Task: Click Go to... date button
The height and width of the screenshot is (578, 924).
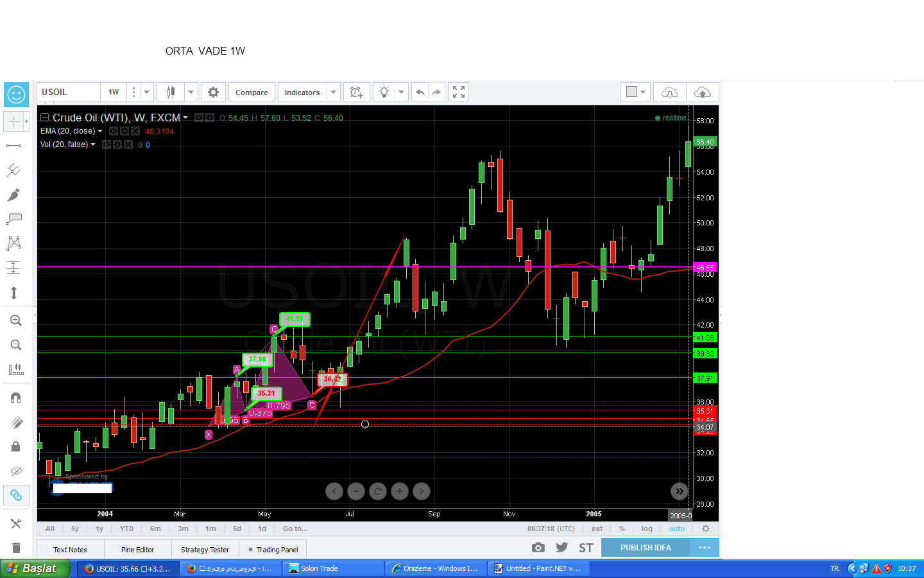Action: (x=295, y=529)
